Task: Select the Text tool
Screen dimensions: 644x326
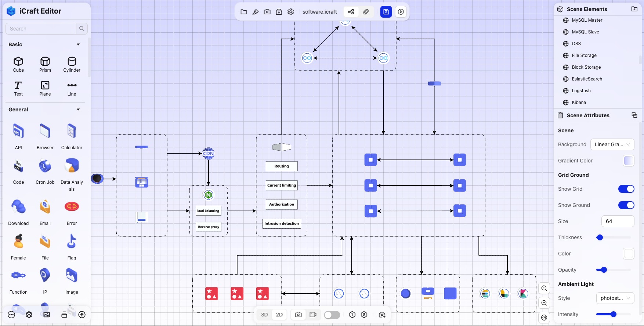Action: click(18, 88)
